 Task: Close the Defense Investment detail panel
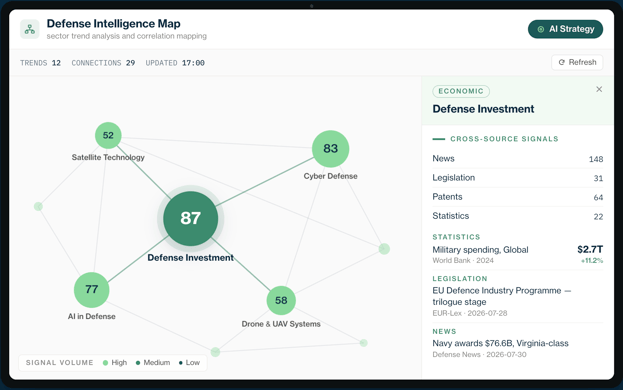(x=599, y=89)
